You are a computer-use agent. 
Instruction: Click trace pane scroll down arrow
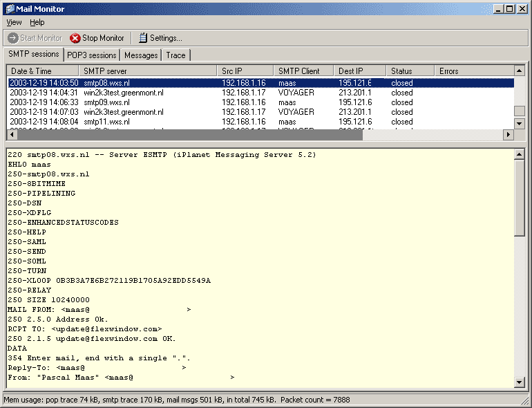point(519,382)
